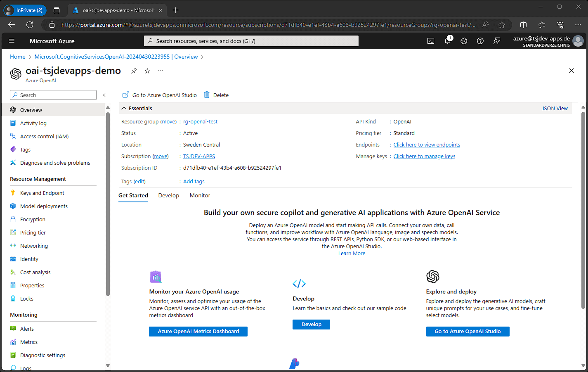588x372 pixels.
Task: Open Cloud Shell from the top bar
Action: pos(431,41)
